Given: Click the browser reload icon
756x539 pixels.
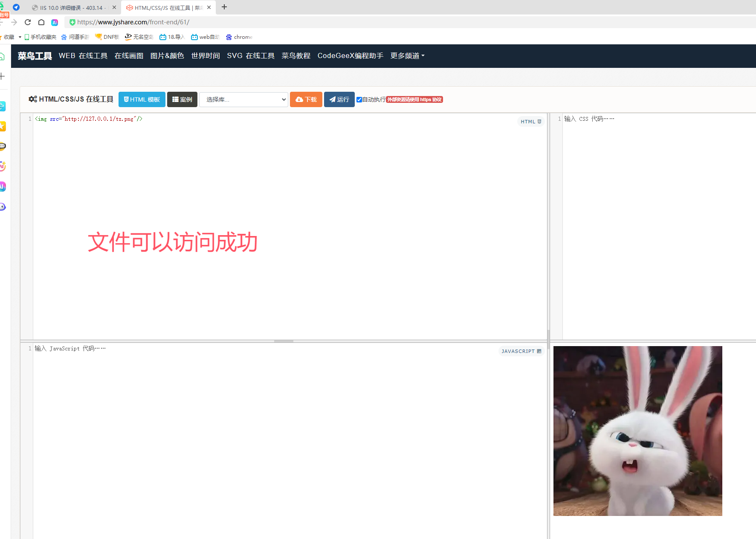Looking at the screenshot, I should 28,22.
